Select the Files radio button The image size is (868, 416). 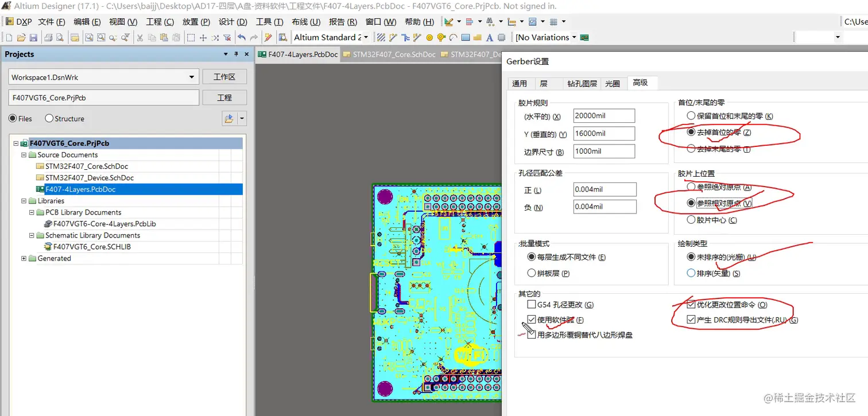(x=12, y=118)
